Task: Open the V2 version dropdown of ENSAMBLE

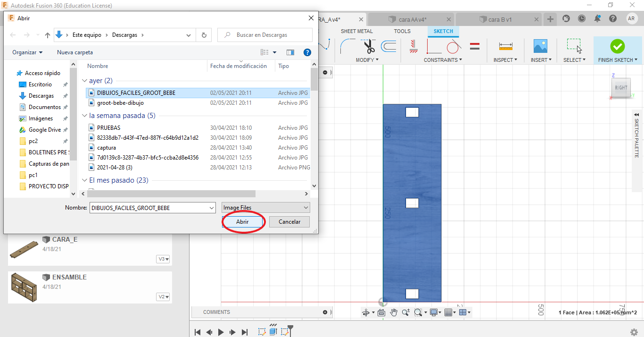Action: tap(164, 297)
